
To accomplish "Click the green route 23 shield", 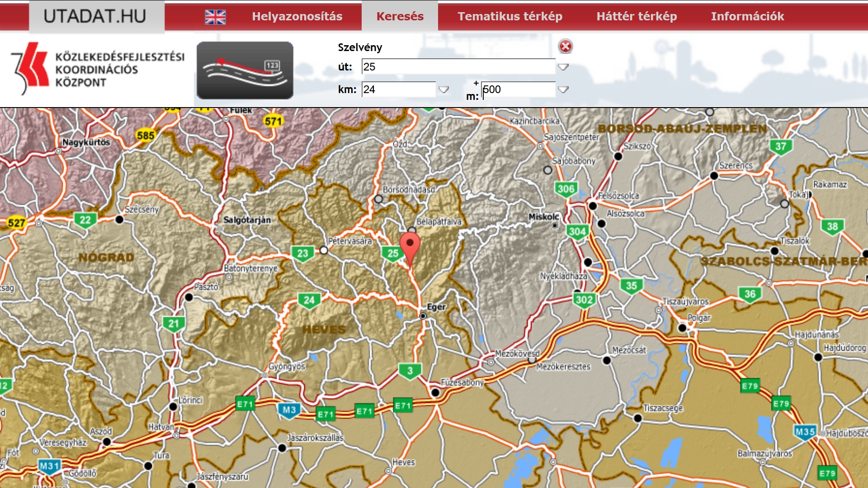I will pos(302,253).
